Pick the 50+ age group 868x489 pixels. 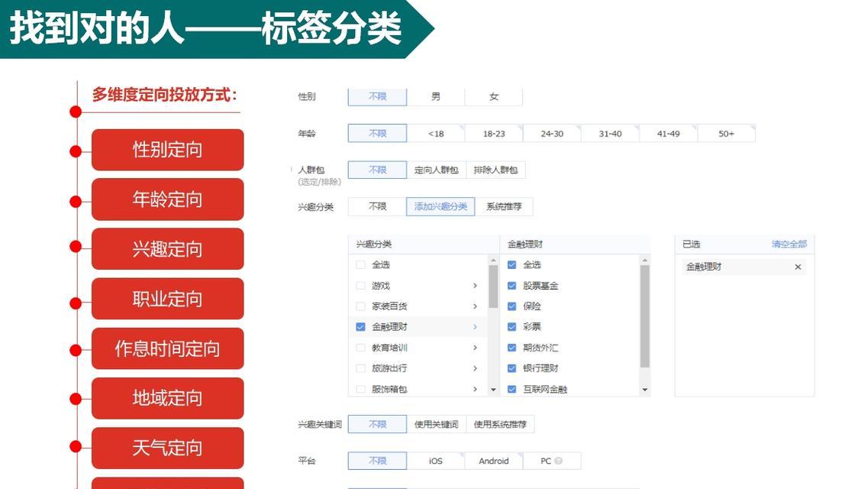(x=726, y=134)
